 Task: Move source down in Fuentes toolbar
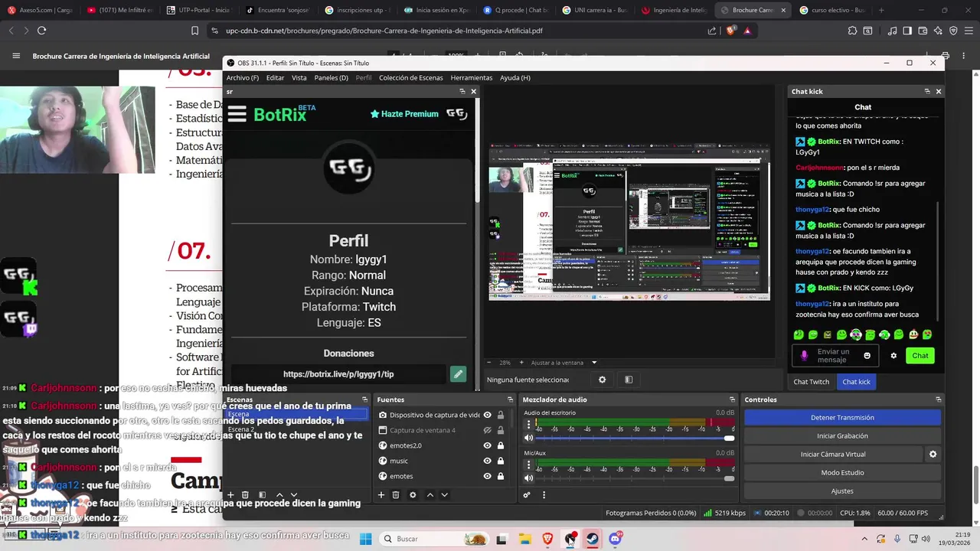pos(444,495)
